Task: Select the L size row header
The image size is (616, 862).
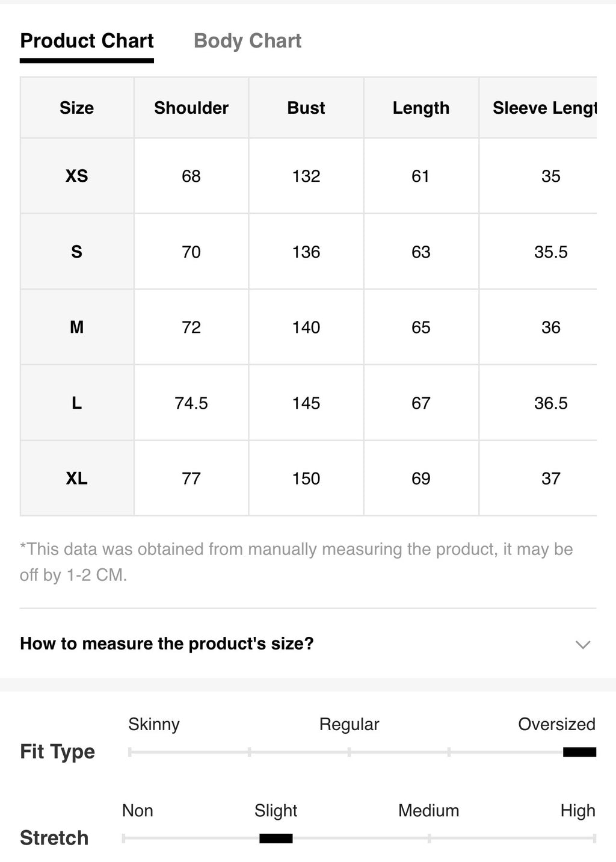Action: [x=77, y=403]
